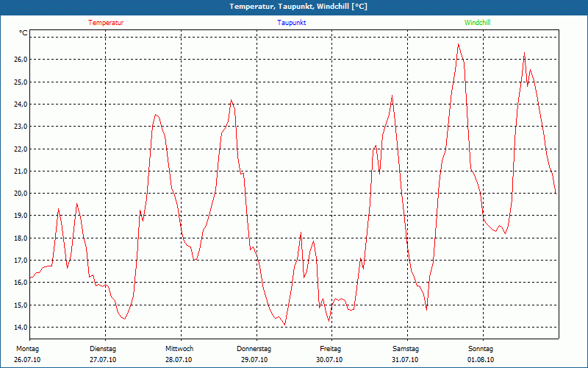Click the 16,0 y-axis value
The width and height of the screenshot is (588, 368).
(21, 282)
